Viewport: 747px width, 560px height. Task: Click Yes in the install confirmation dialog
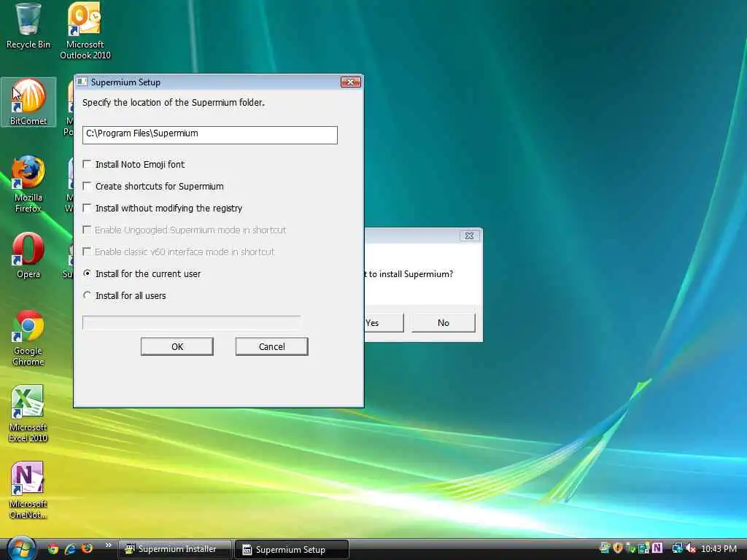pyautogui.click(x=384, y=323)
